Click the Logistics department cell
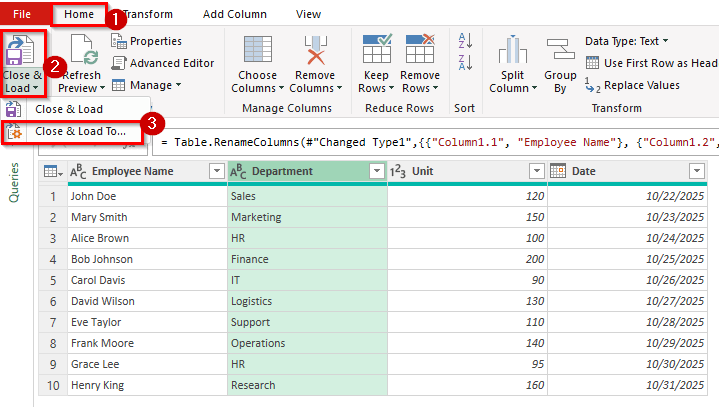Viewport: 719px width, 407px height. (x=307, y=302)
